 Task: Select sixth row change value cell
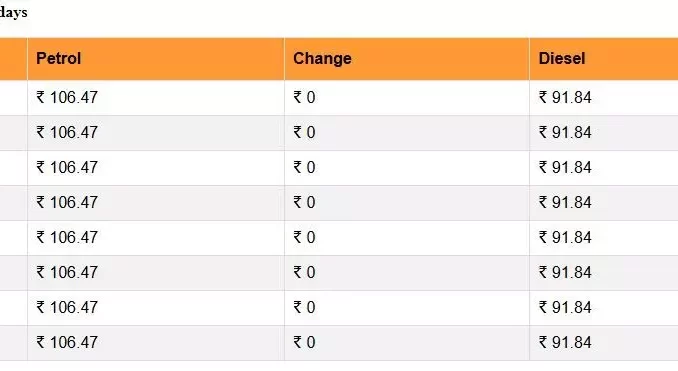click(406, 273)
